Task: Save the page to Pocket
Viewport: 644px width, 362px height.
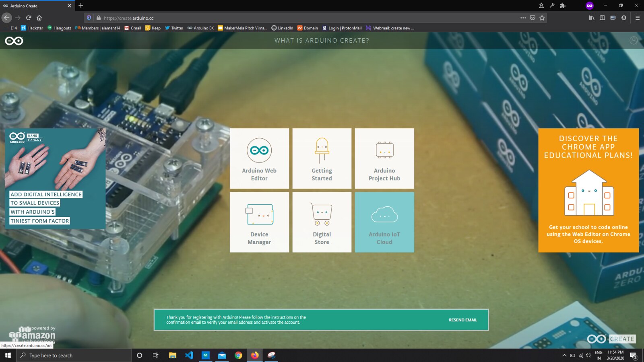Action: pos(533,18)
